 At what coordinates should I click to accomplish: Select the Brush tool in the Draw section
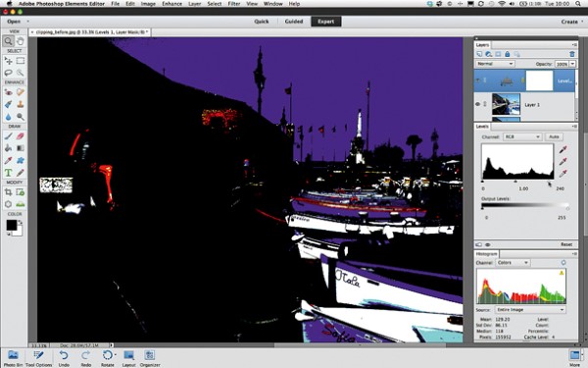pyautogui.click(x=8, y=136)
